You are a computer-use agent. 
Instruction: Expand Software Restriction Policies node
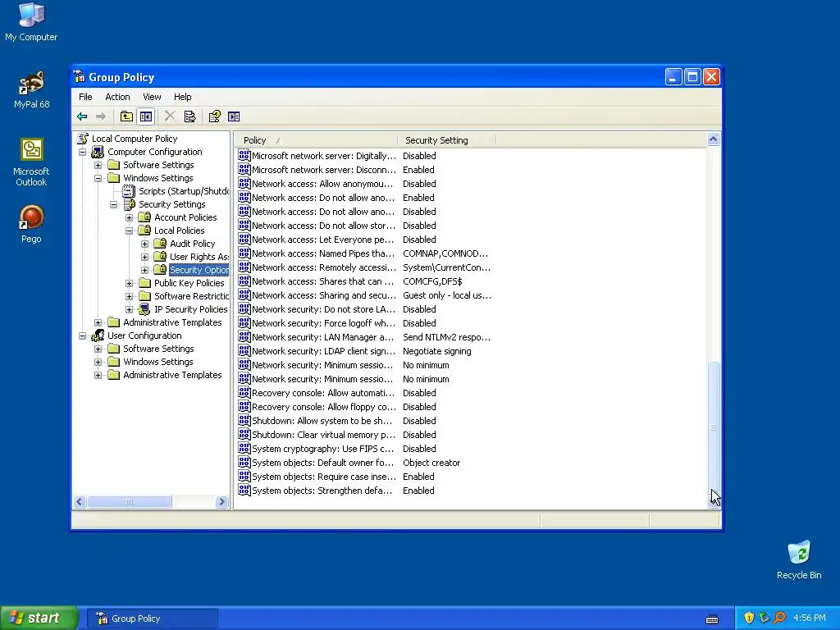tap(129, 296)
